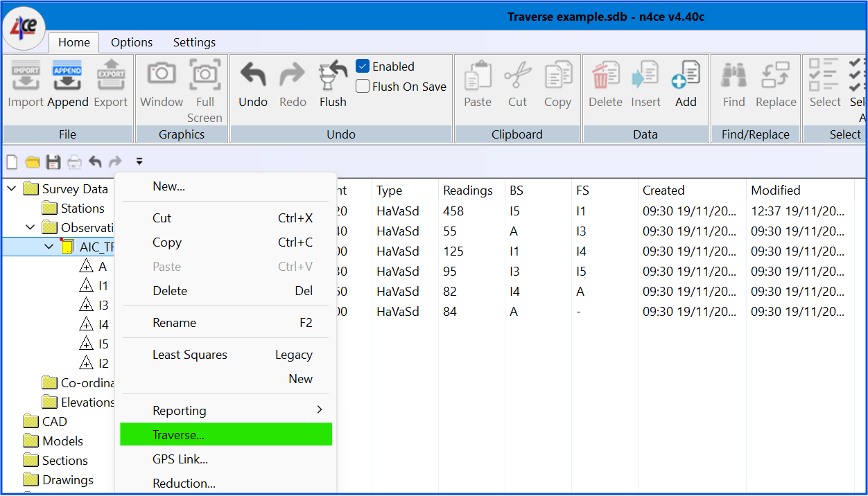Select station I4 in the tree
The width and height of the screenshot is (868, 496).
(x=94, y=324)
